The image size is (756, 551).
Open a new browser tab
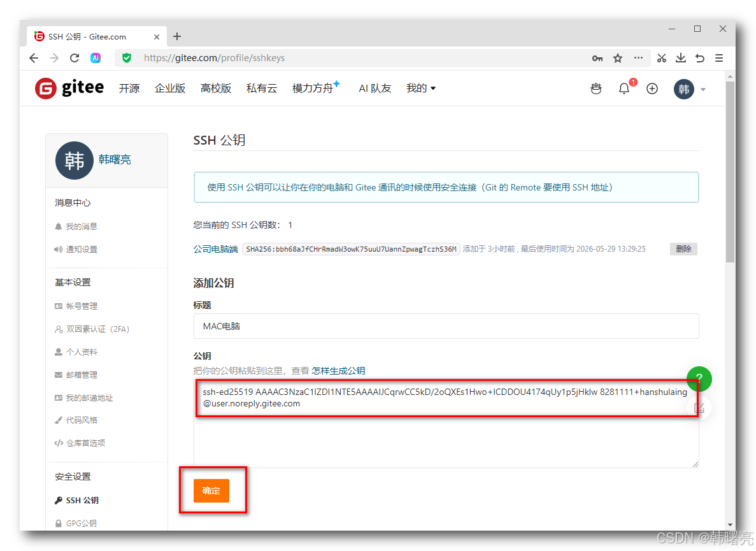click(x=177, y=36)
